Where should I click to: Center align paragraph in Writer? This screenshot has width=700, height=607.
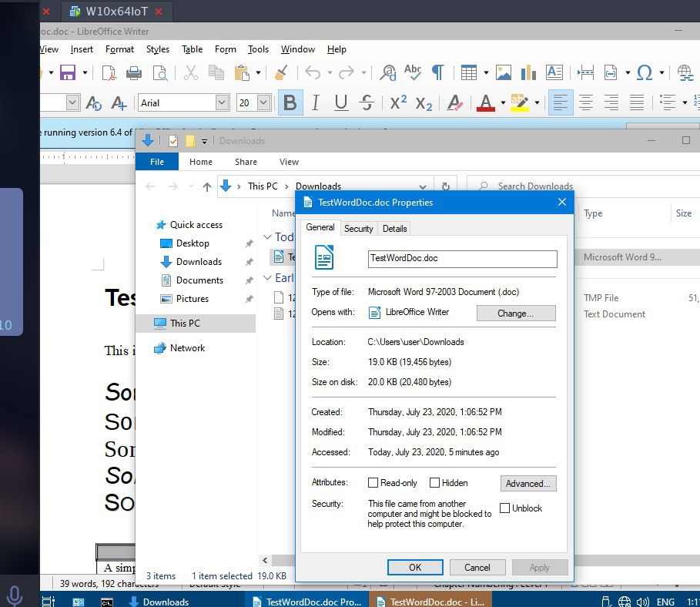(x=586, y=102)
